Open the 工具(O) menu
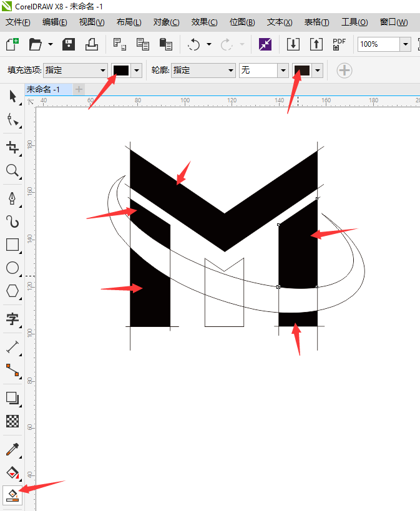This screenshot has width=420, height=511. pos(354,22)
